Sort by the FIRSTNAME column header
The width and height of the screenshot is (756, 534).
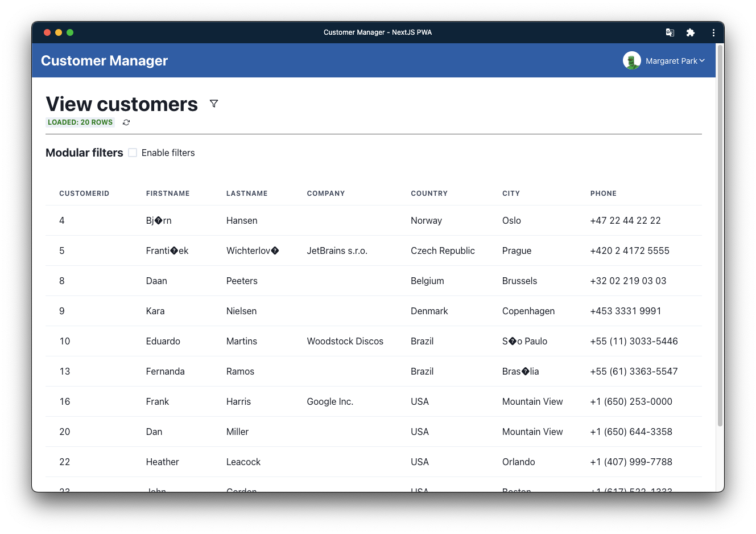coord(168,194)
